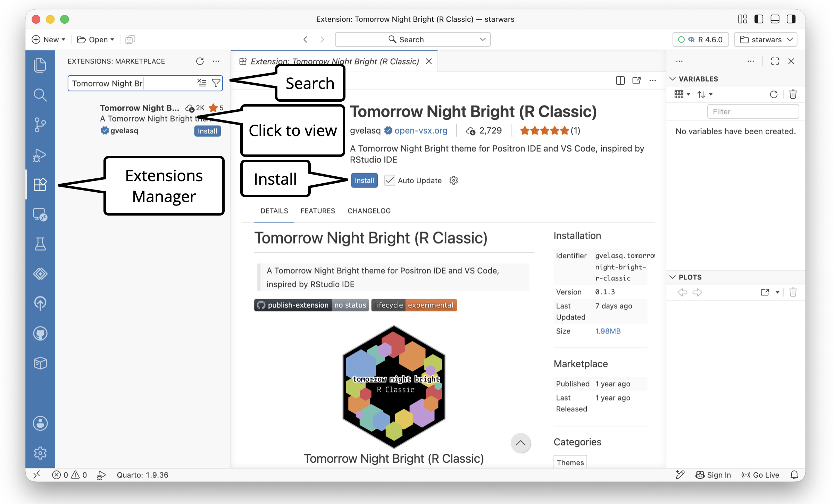Toggle the primary side bar layout
This screenshot has width=834, height=504.
click(x=759, y=19)
